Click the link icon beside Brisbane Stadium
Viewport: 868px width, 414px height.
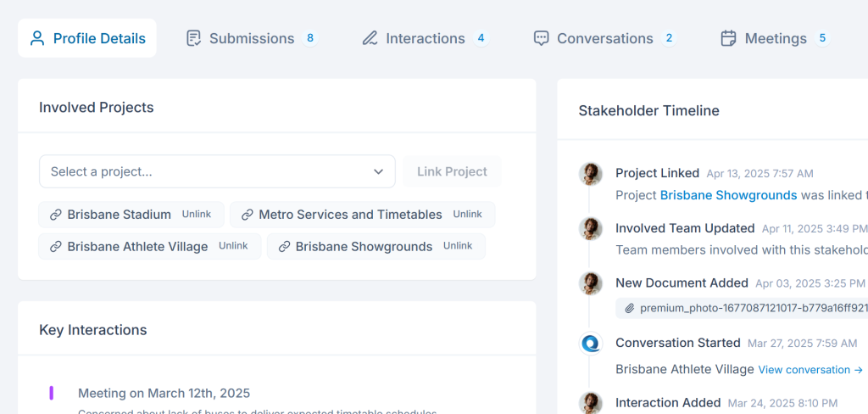pyautogui.click(x=56, y=215)
